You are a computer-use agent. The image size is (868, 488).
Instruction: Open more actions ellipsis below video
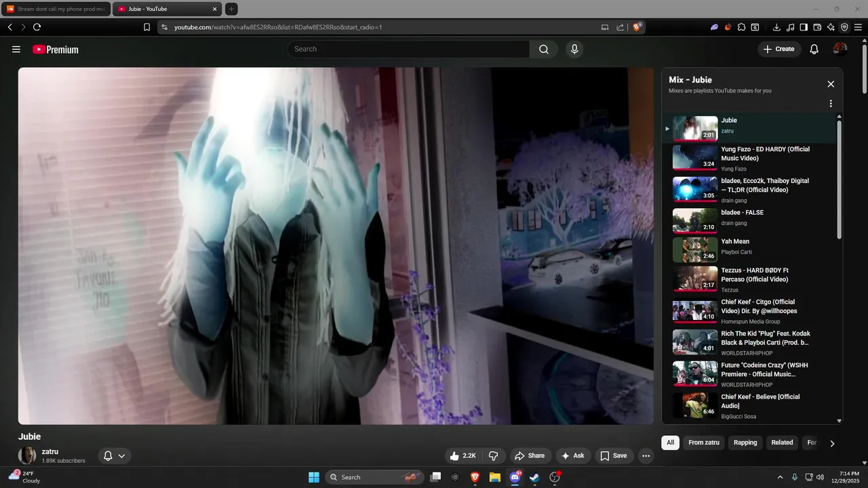646,455
